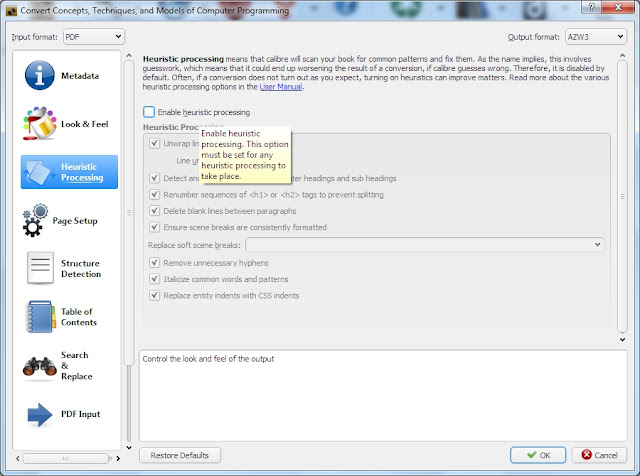The width and height of the screenshot is (640, 476).
Task: Close the Convert dialog window
Action: pyautogui.click(x=618, y=7)
